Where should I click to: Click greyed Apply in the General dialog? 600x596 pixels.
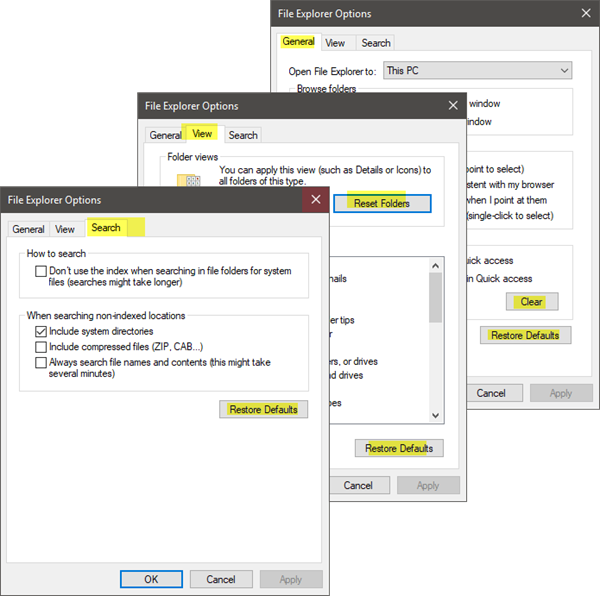[x=561, y=393]
